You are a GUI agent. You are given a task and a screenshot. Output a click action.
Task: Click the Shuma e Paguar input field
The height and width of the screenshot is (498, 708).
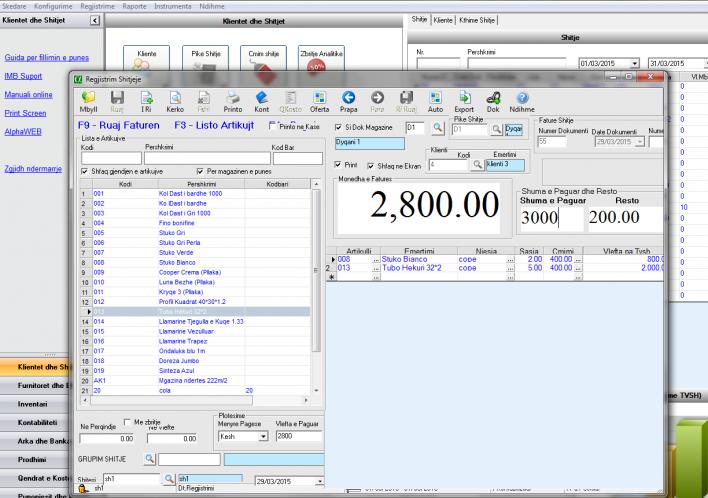click(x=549, y=217)
